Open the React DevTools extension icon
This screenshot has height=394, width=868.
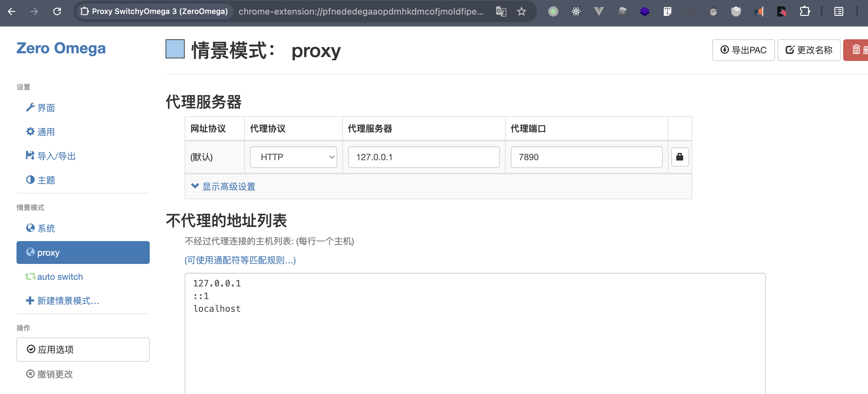coord(576,11)
